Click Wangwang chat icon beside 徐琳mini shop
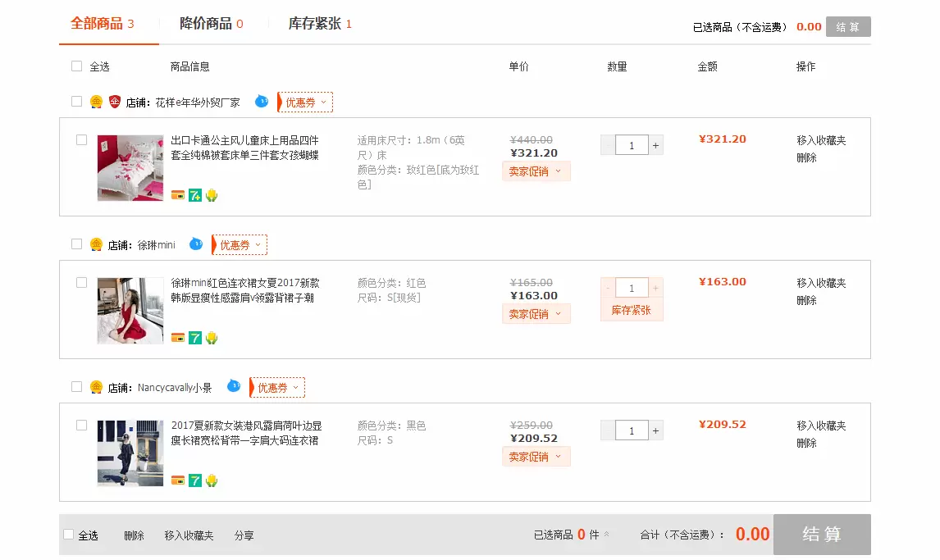This screenshot has width=940, height=560. pos(196,244)
